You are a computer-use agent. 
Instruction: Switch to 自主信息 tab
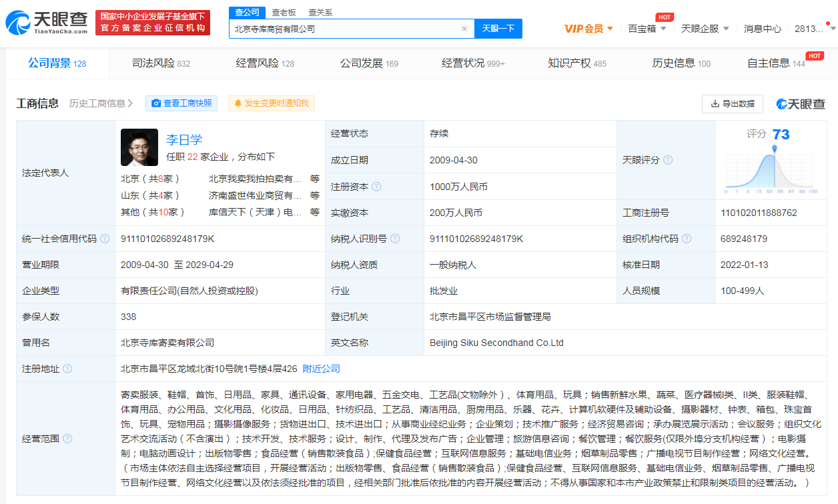click(776, 63)
